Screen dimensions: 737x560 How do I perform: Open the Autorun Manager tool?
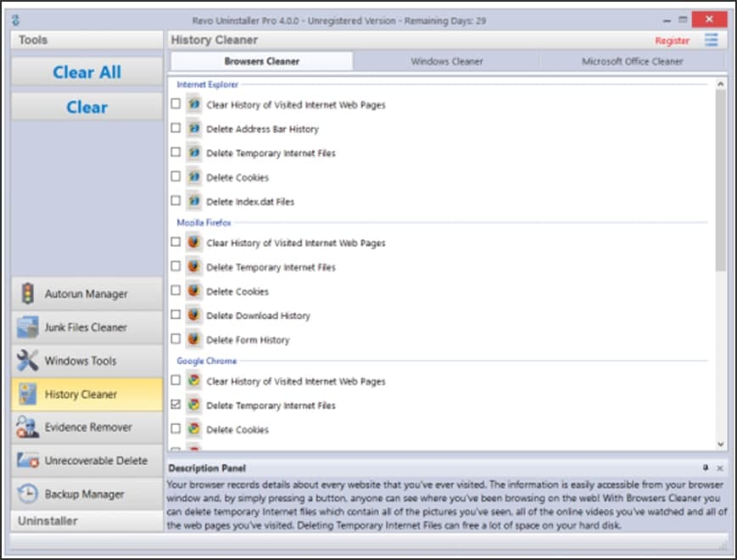85,294
